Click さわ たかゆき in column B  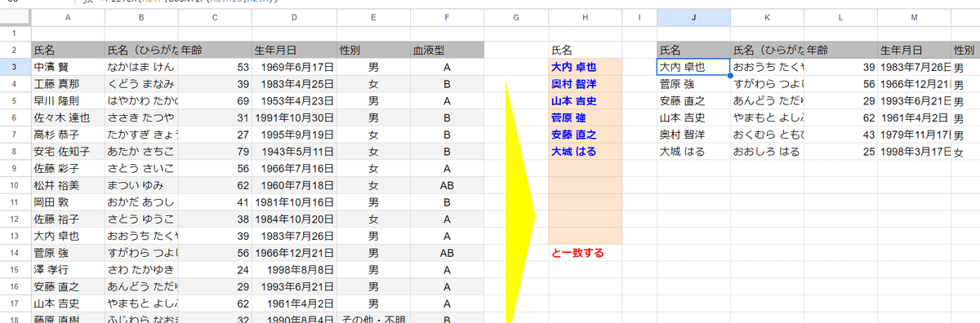141,269
